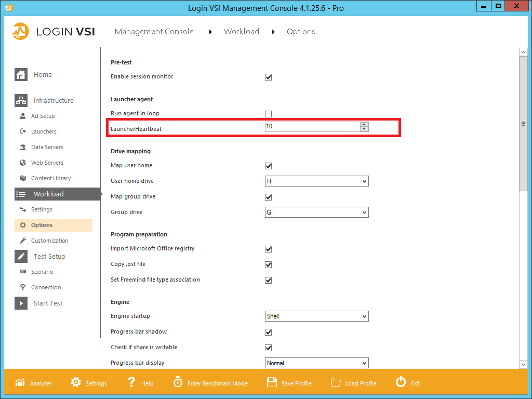Open Home via the house icon

pos(21,75)
